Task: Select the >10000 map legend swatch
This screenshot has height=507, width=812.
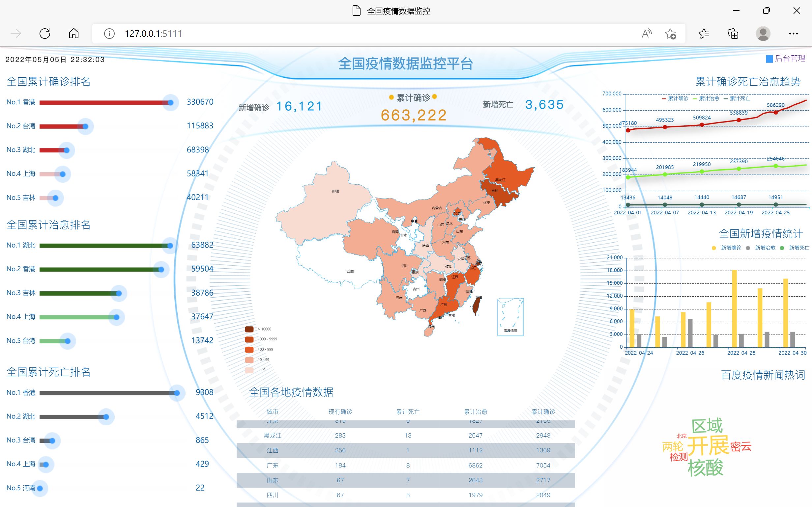Action: (x=249, y=329)
